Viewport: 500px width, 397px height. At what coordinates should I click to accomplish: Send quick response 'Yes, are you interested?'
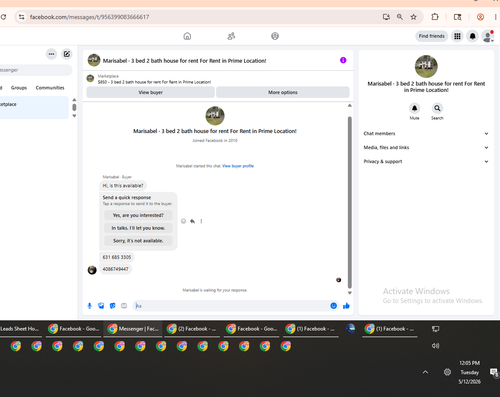(x=138, y=215)
